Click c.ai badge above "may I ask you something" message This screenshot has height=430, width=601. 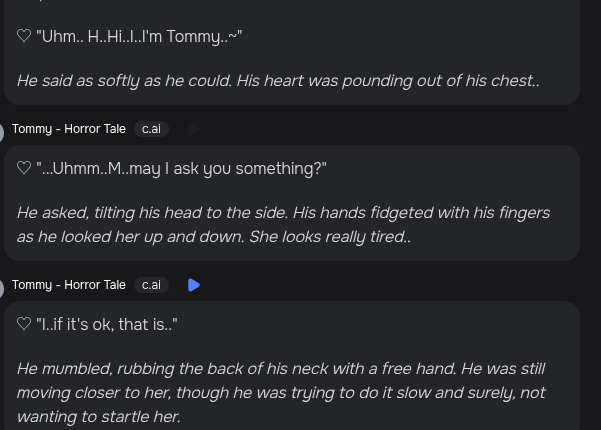[151, 129]
